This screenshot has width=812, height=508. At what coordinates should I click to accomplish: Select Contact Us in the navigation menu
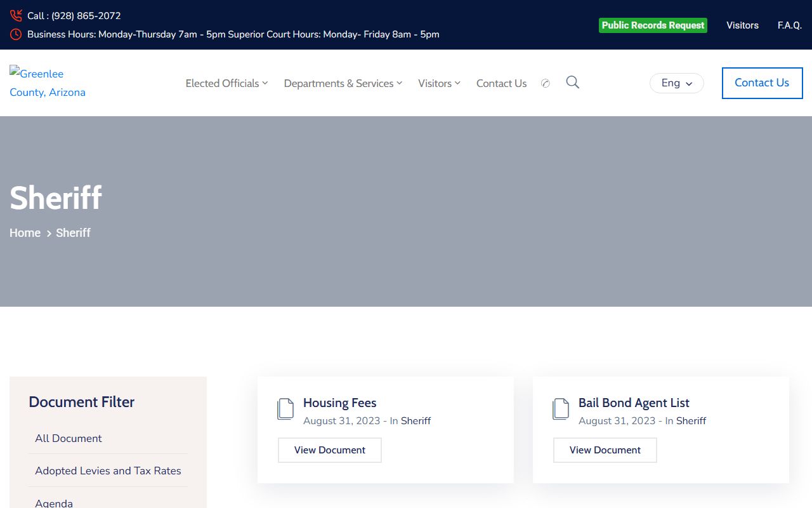(501, 83)
